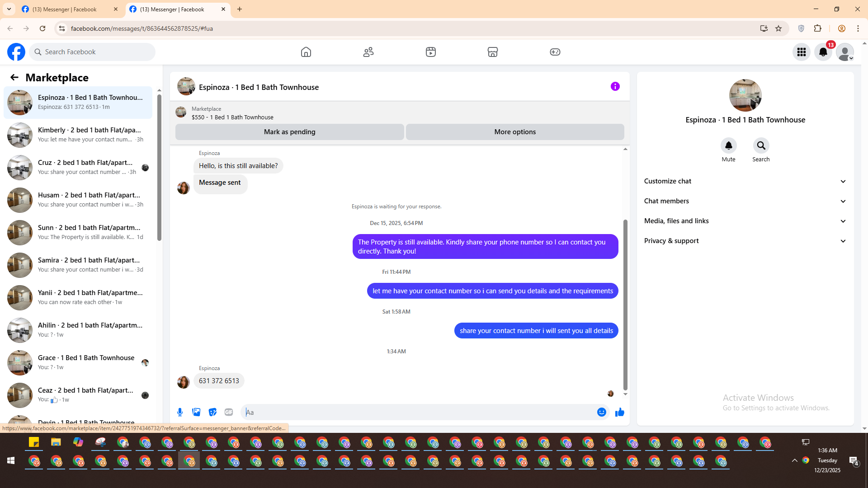This screenshot has width=868, height=488.
Task: Expand Customize chat section
Action: click(x=745, y=181)
